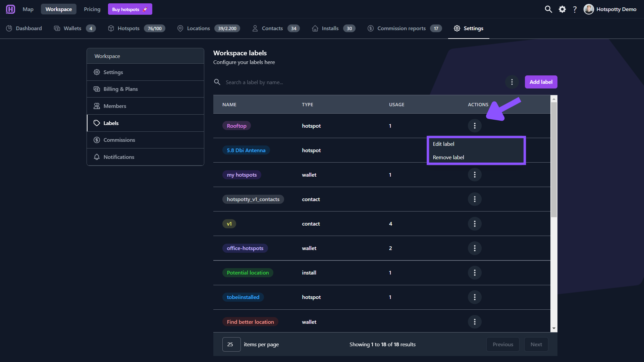Open Notifications in the sidebar

click(x=145, y=157)
